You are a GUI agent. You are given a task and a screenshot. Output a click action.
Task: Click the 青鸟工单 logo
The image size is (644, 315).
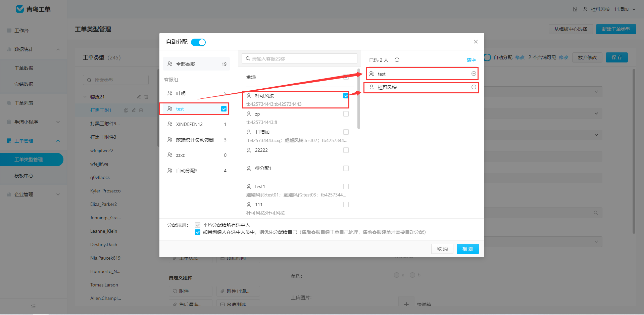pyautogui.click(x=33, y=9)
